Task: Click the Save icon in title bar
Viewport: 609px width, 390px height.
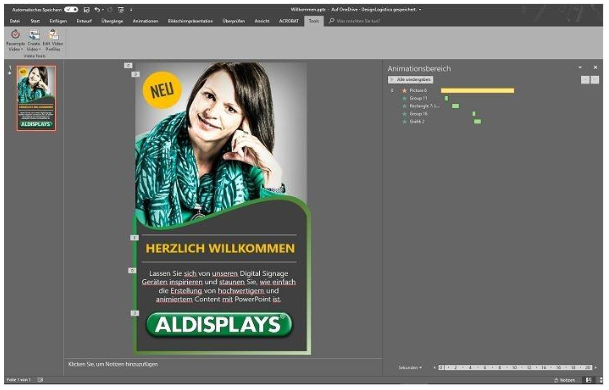Action: (x=87, y=9)
